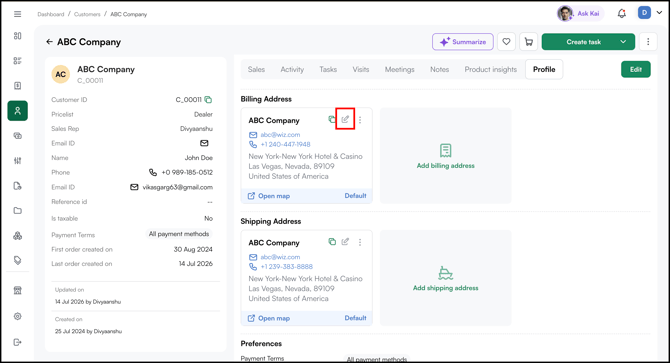Click Add billing address card

[x=446, y=155]
